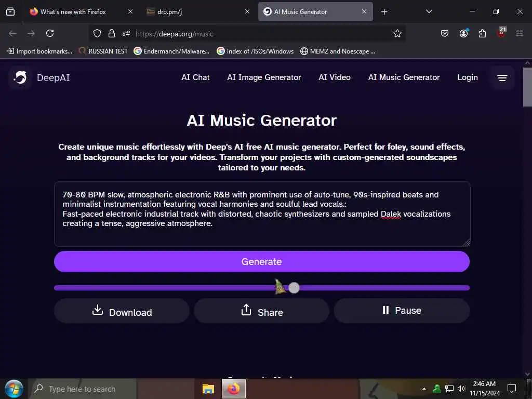The height and width of the screenshot is (399, 532).
Task: Pause the playing audio
Action: click(402, 311)
